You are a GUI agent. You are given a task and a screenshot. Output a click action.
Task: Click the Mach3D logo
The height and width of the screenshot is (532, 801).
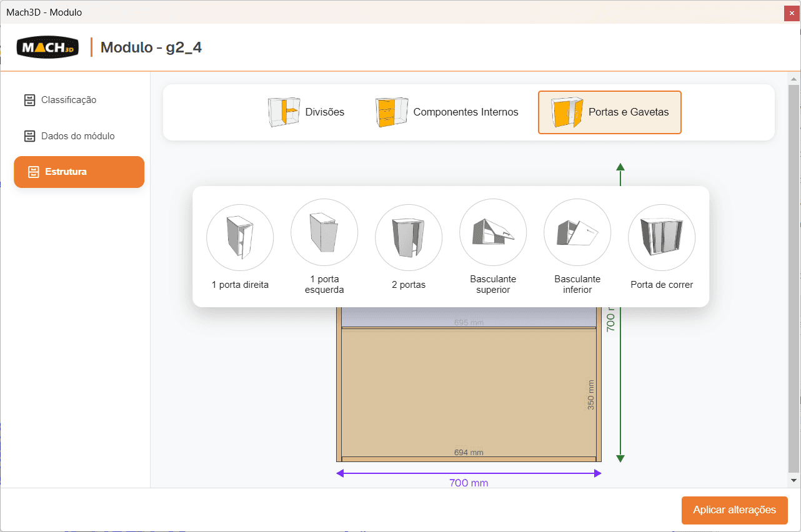point(47,47)
